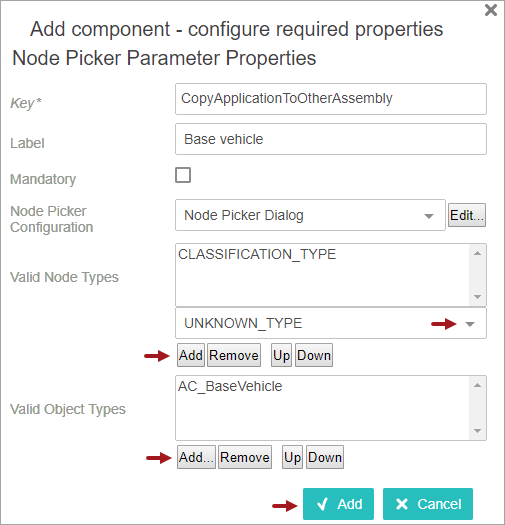This screenshot has height=525, width=505.
Task: Cancel the add component dialog
Action: click(428, 504)
